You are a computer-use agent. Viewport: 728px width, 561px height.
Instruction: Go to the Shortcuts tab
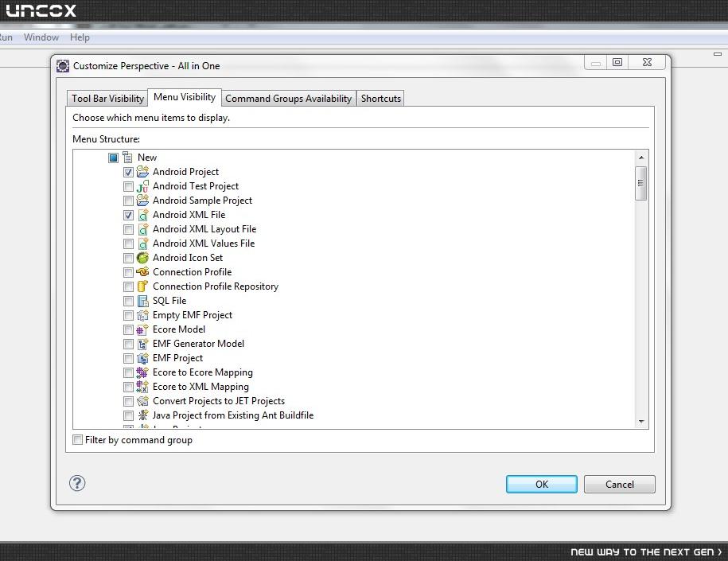pyautogui.click(x=381, y=99)
